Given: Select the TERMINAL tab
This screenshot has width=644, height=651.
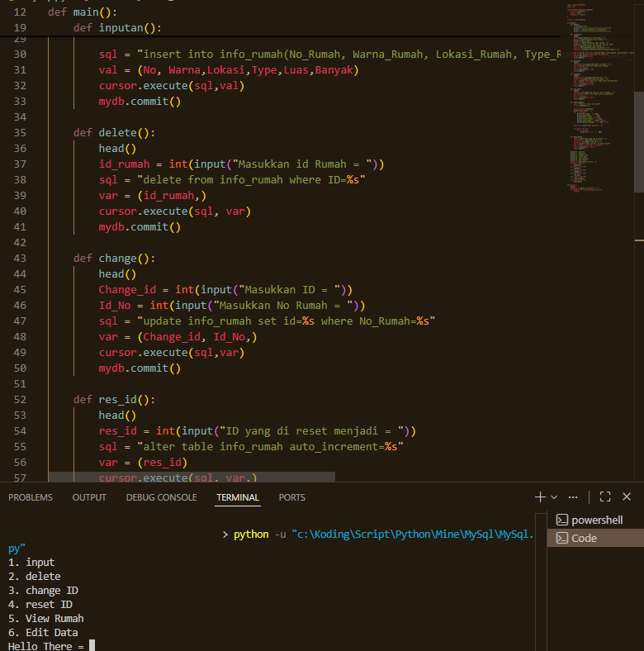Looking at the screenshot, I should point(238,497).
